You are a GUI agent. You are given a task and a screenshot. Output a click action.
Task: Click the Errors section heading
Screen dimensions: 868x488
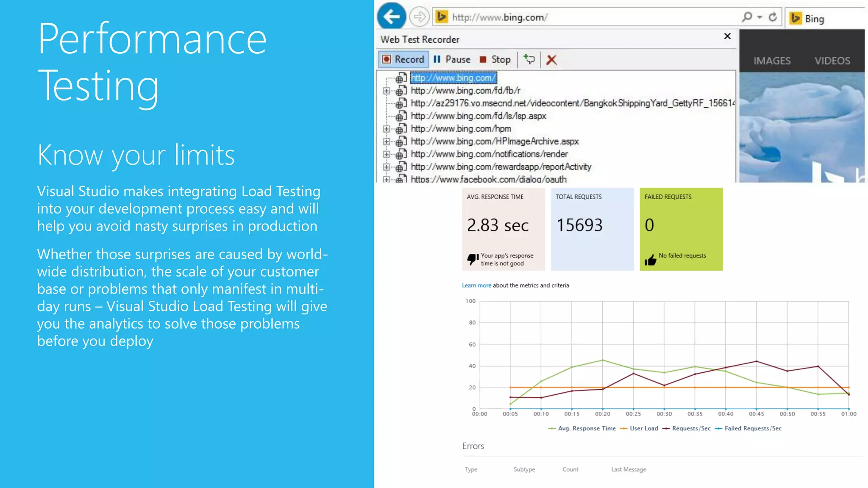tap(473, 446)
